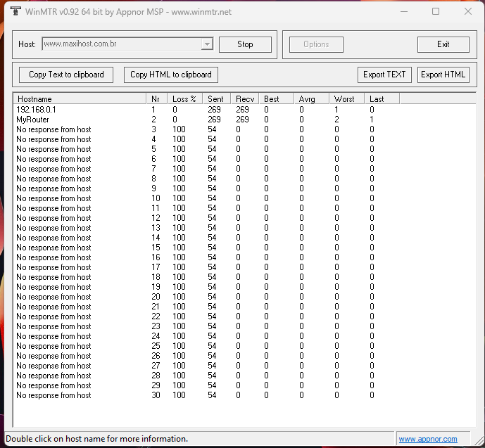The image size is (485, 448).
Task: Stop the running trace
Action: coord(245,44)
